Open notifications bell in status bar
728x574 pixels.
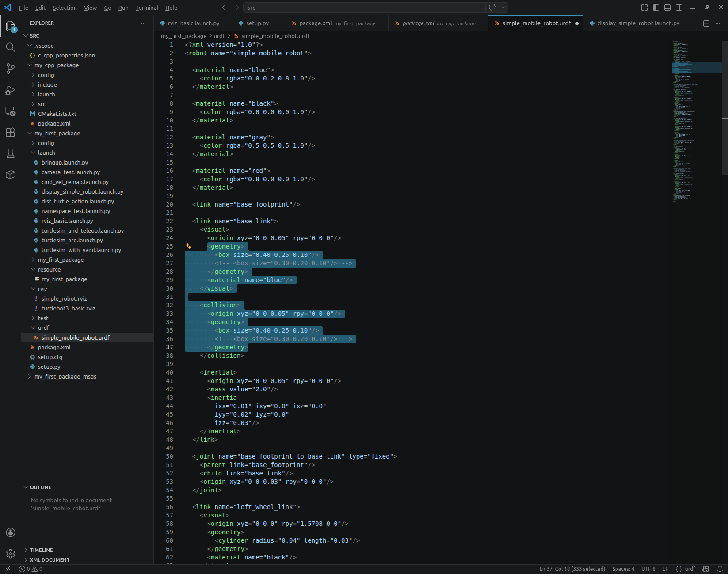point(720,569)
